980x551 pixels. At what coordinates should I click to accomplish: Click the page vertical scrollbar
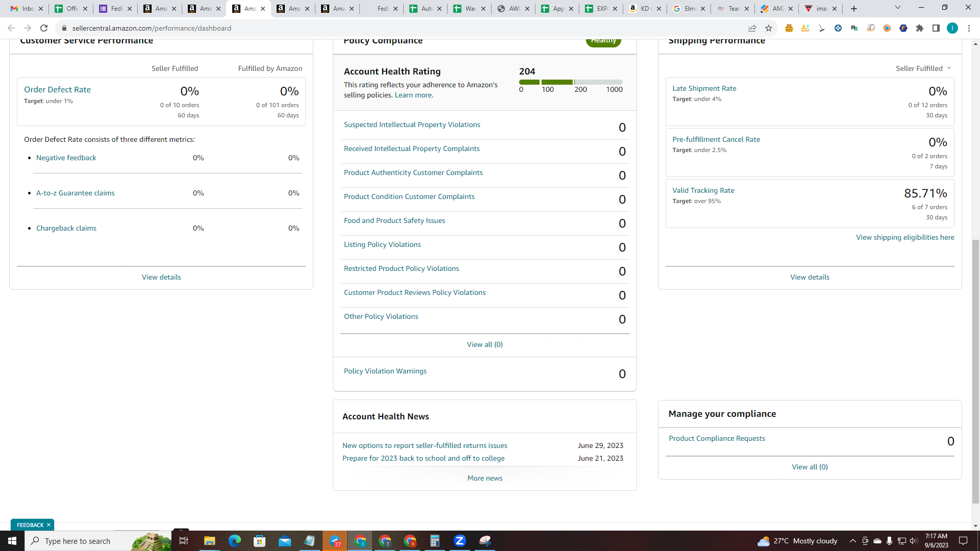pos(975,371)
